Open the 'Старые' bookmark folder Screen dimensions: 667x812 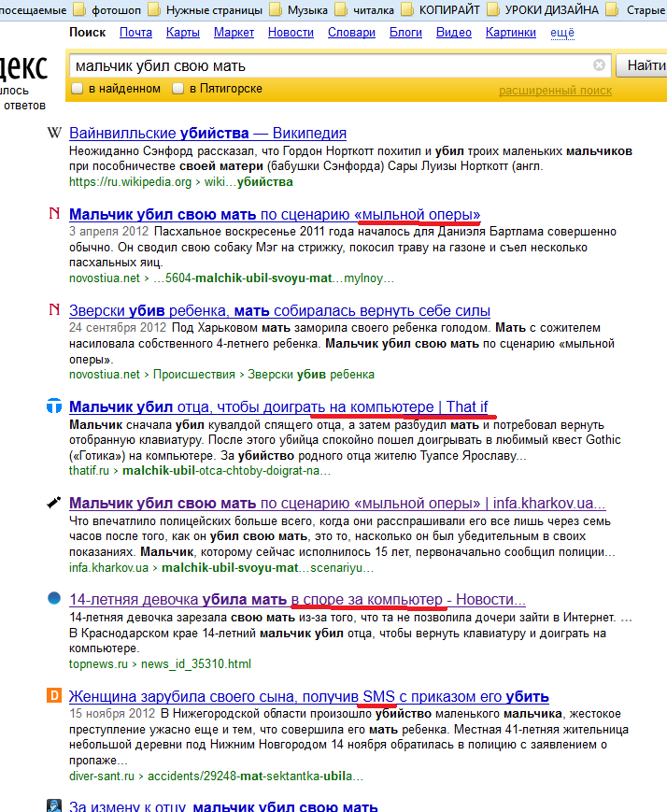click(636, 10)
